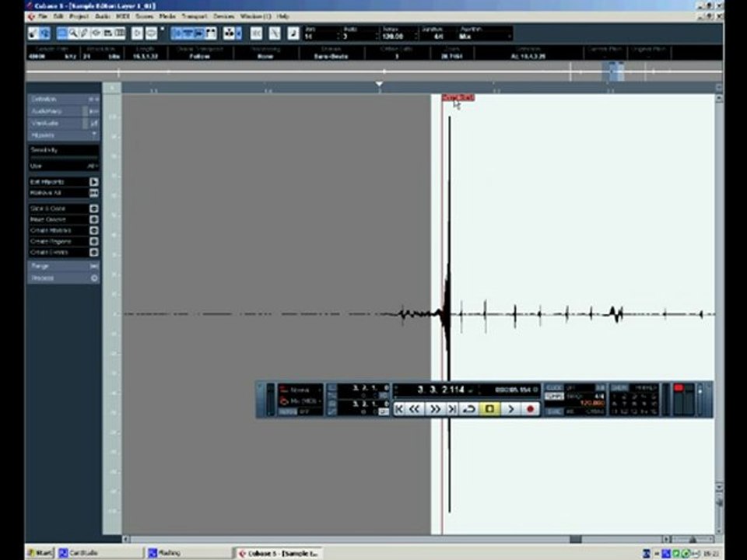Click the Remove All hitpoints button
This screenshot has height=560, width=747.
(64, 194)
